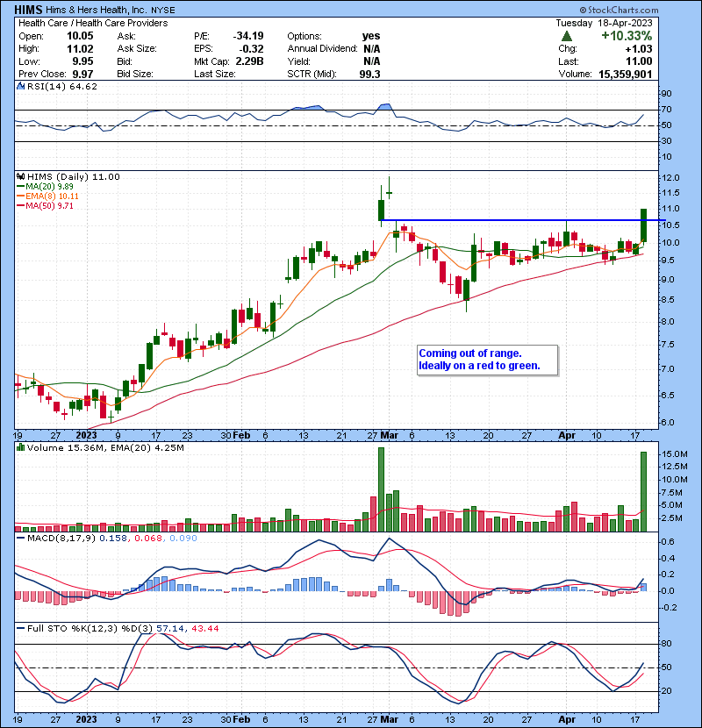Click the orange EMA(8) legend line swatch
Screen dimensions: 702x728
tap(20, 196)
